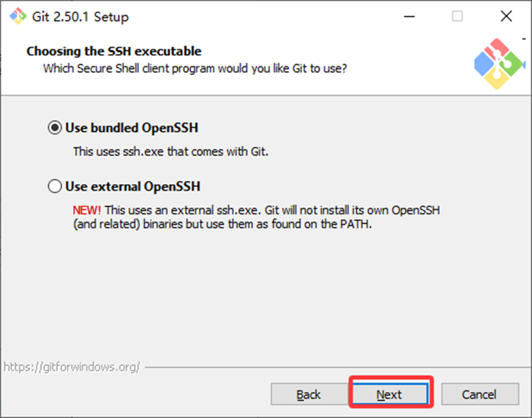This screenshot has width=532, height=418.
Task: Minimize the Git Setup window
Action: coord(409,16)
